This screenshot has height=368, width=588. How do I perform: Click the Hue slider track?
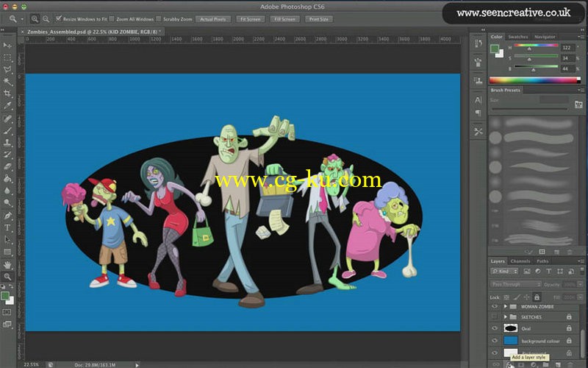537,46
